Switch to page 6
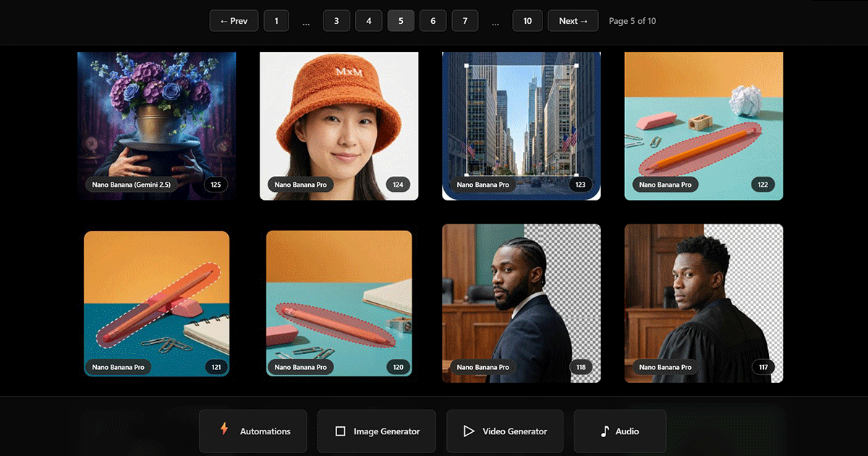 433,21
